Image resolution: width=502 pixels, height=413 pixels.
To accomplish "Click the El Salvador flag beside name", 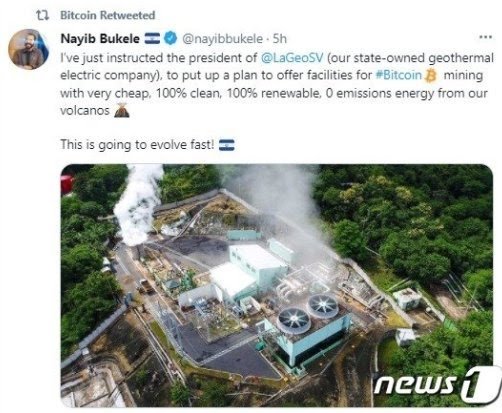I will (x=152, y=38).
